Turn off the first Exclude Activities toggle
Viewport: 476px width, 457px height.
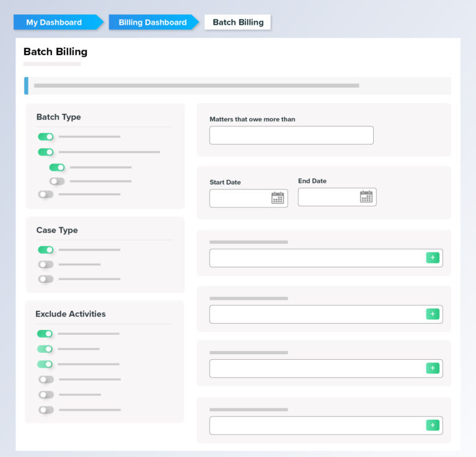pos(45,334)
